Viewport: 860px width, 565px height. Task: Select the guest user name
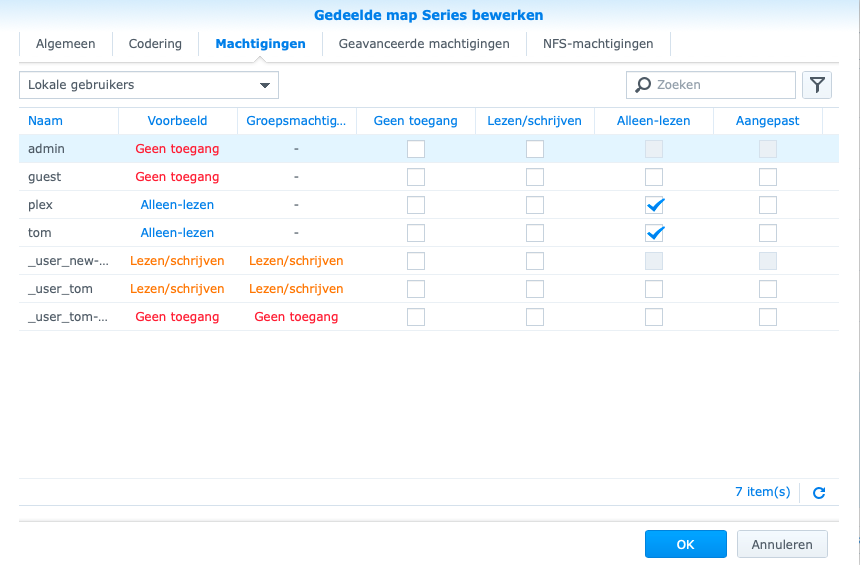44,177
